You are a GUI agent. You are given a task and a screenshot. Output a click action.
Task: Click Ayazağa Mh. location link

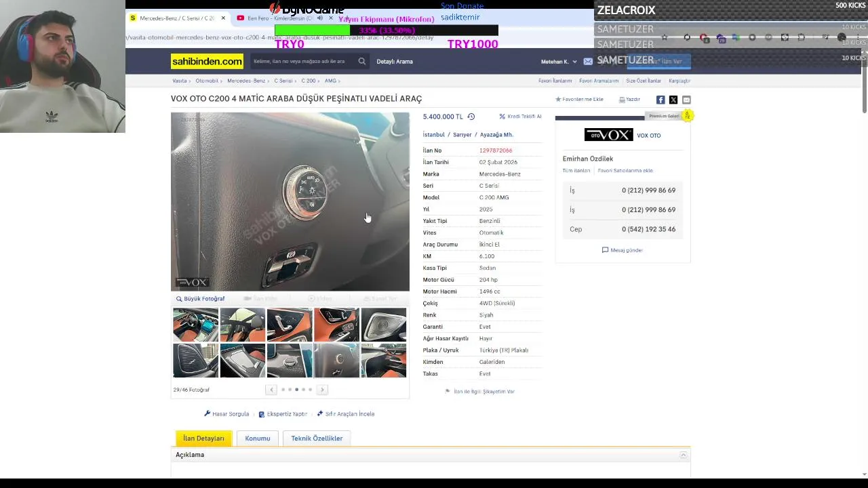tap(496, 135)
